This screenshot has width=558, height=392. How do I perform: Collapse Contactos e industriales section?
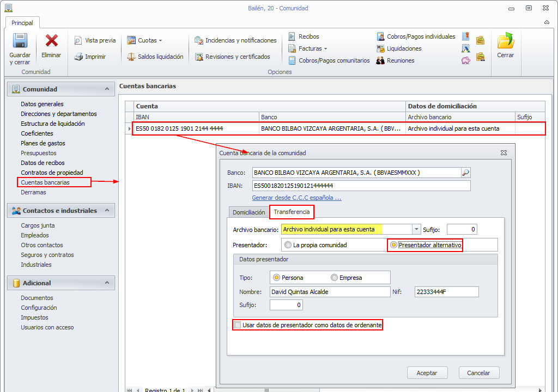(107, 211)
